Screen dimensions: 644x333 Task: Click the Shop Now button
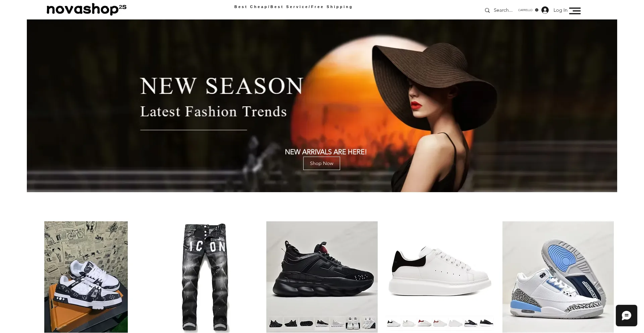[x=321, y=163]
